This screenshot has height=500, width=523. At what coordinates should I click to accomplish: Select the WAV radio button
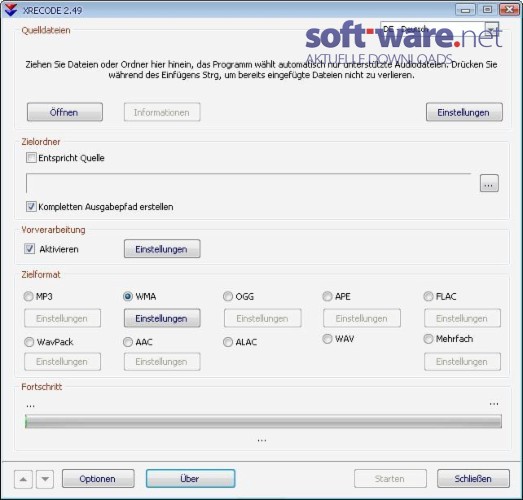328,339
